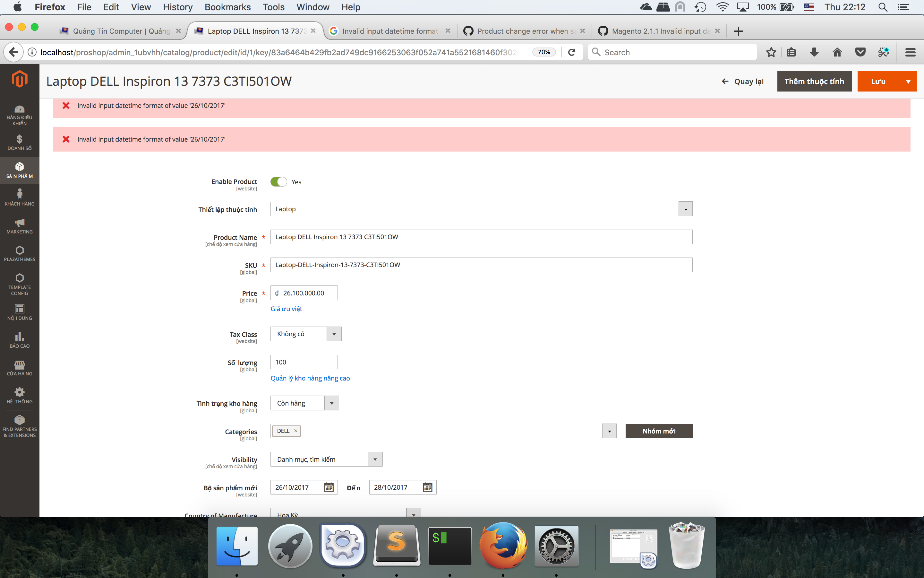Open Tình trạng kho hàng Còn hàng dropdown
Screen dimensions: 924x578
[304, 403]
